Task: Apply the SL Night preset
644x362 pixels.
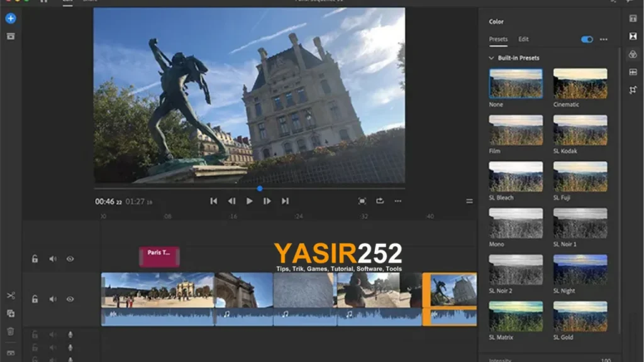Action: (580, 270)
